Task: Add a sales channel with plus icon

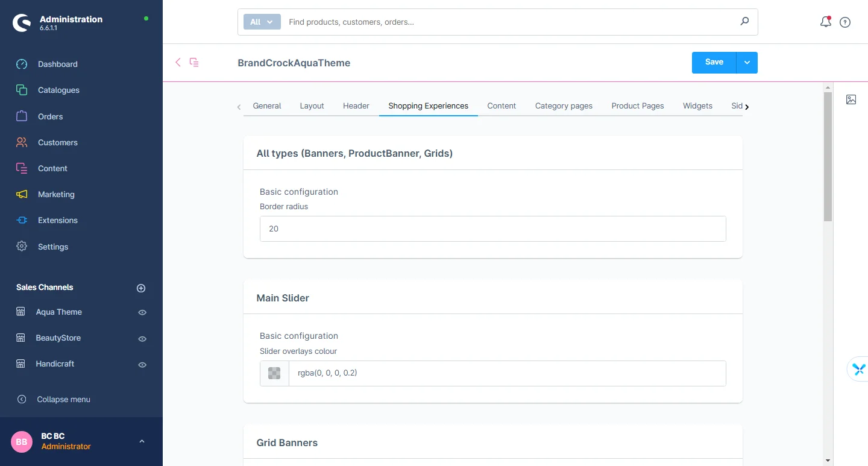Action: coord(141,288)
